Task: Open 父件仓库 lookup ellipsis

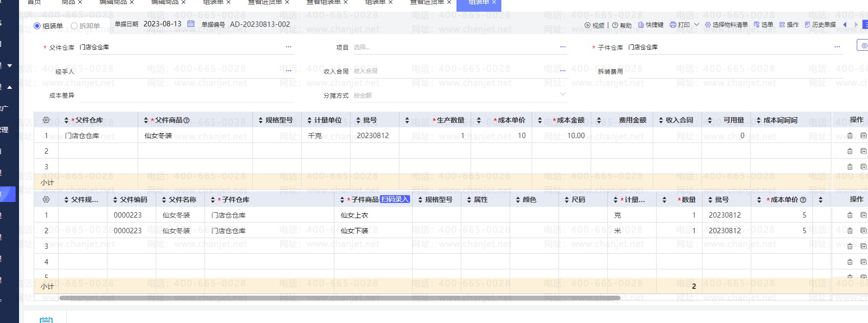Action: [289, 47]
